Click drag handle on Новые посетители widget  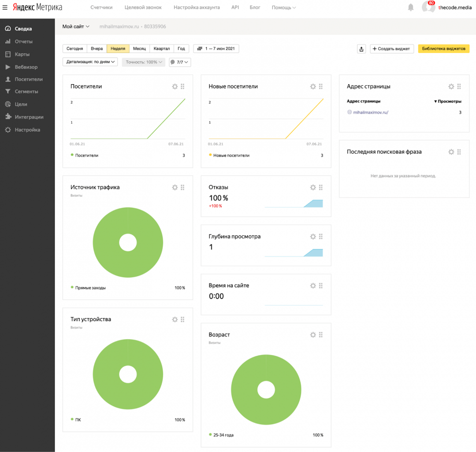pyautogui.click(x=321, y=87)
